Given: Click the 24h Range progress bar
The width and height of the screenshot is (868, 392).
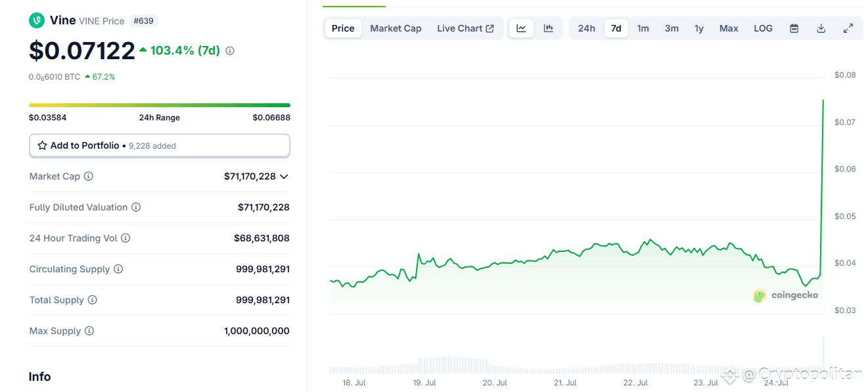Looking at the screenshot, I should click(x=160, y=105).
